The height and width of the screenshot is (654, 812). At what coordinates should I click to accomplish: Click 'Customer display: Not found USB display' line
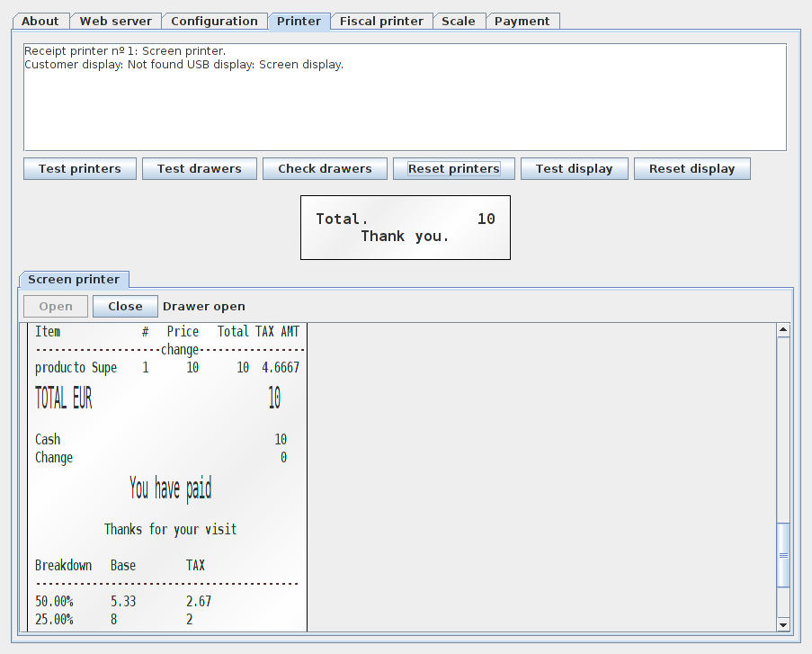[183, 64]
